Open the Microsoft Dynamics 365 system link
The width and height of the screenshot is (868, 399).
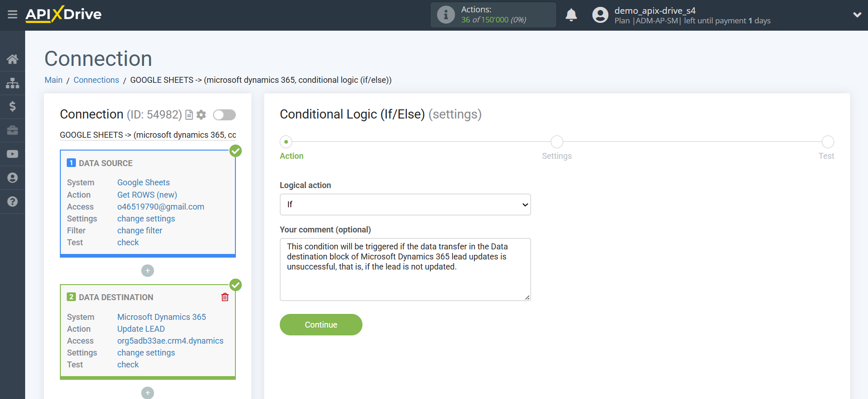[x=162, y=317]
